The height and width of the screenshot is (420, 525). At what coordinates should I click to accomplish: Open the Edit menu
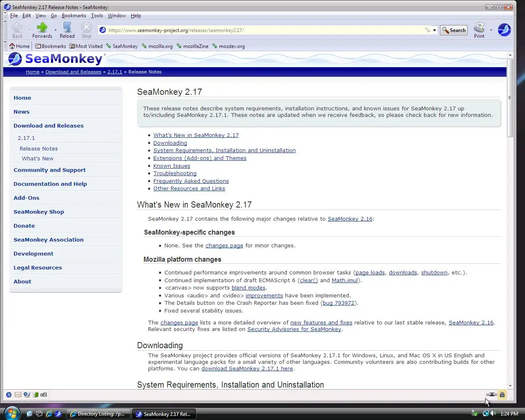(x=27, y=16)
